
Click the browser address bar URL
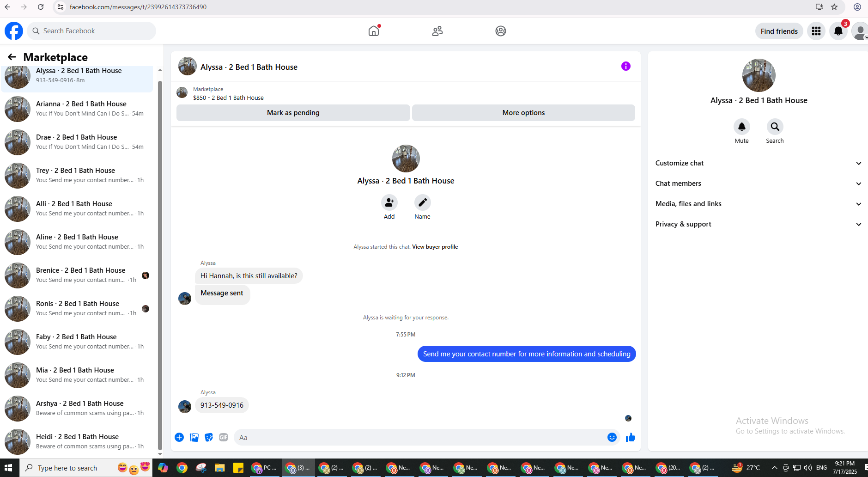138,7
